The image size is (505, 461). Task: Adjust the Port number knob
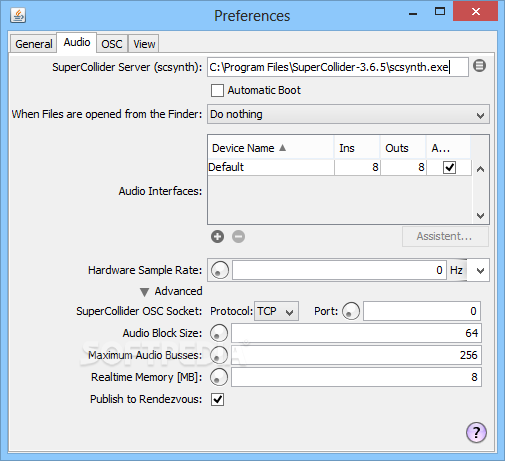351,311
